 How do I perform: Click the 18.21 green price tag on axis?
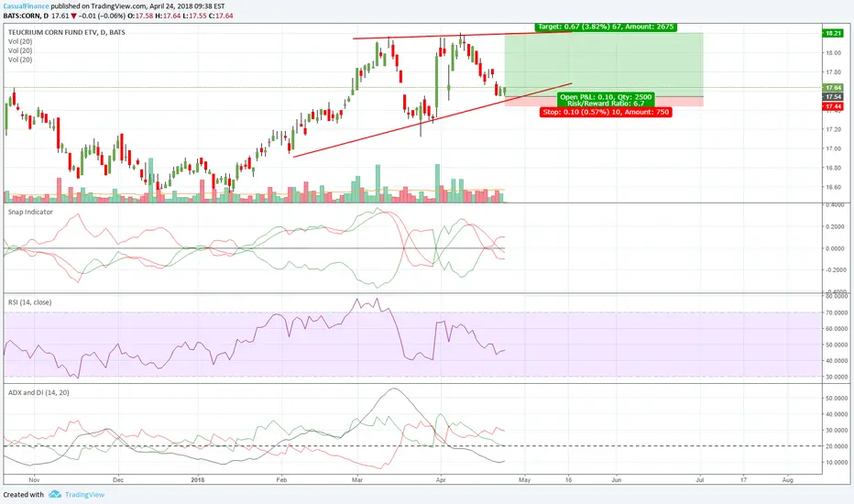coord(833,33)
